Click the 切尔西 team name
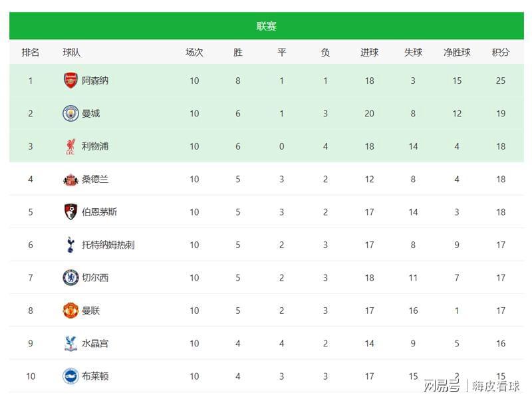532x399 pixels. (95, 277)
